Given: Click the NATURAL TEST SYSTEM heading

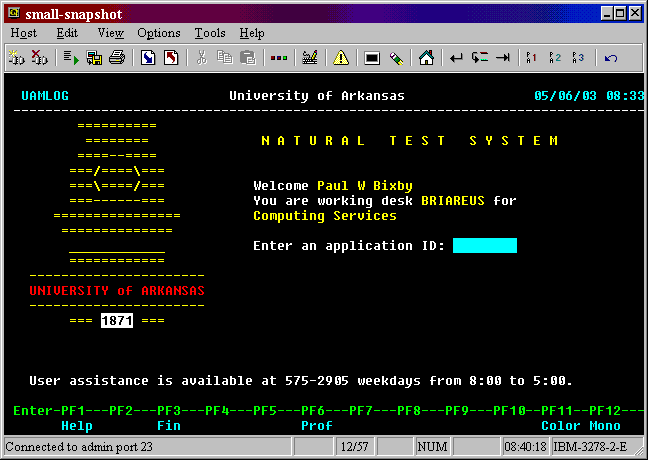Looking at the screenshot, I should click(x=410, y=141).
